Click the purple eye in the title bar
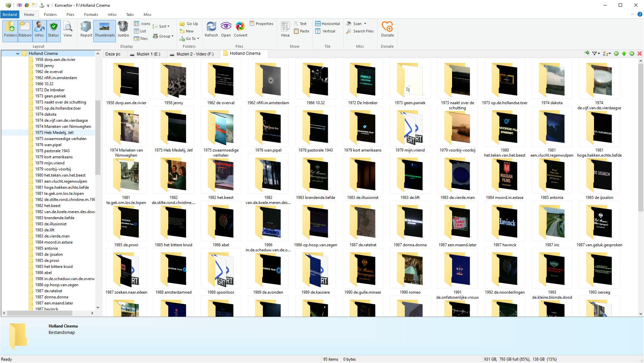This screenshot has height=363, width=644. pyautogui.click(x=20, y=5)
